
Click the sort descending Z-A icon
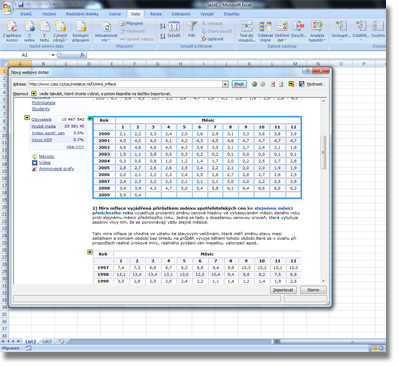click(163, 36)
